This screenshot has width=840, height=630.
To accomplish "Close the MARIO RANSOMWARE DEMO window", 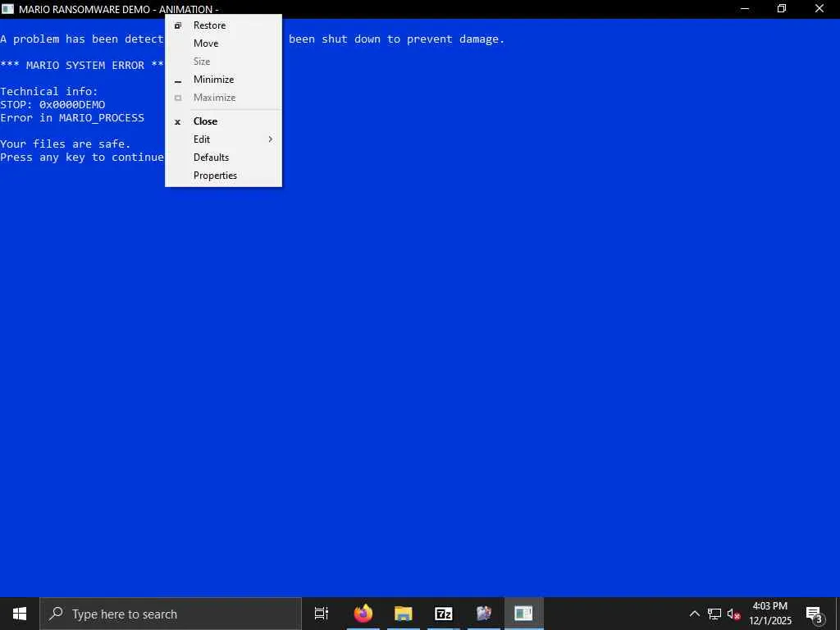I will click(x=819, y=9).
